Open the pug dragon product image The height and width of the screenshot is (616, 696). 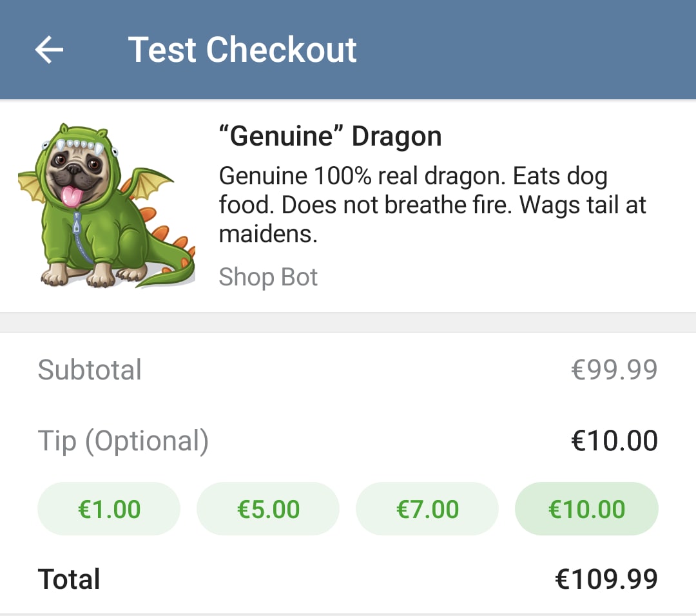(x=106, y=205)
